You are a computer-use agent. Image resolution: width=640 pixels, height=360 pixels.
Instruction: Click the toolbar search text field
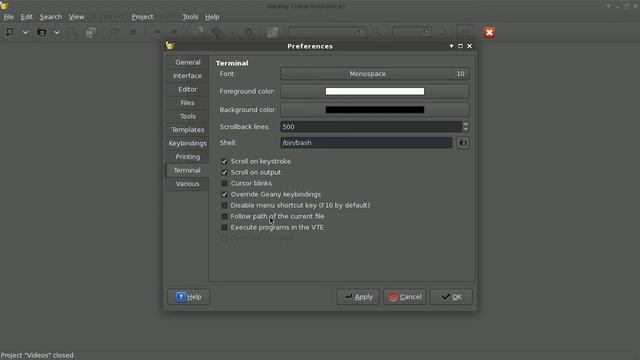tap(327, 32)
